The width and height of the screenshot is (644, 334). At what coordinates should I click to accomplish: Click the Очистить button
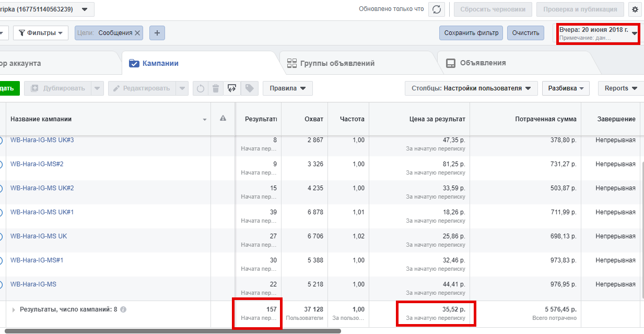click(x=525, y=33)
